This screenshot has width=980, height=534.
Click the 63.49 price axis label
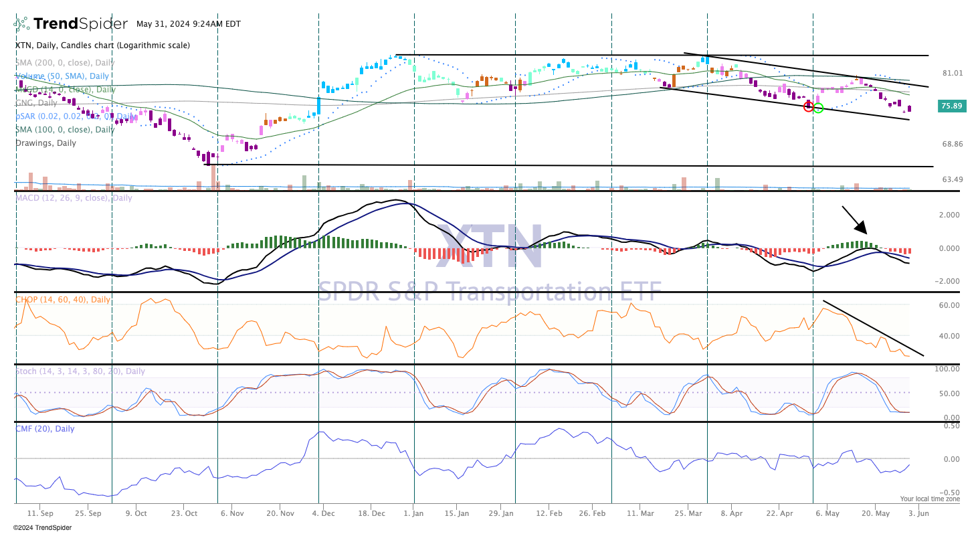[x=952, y=179]
